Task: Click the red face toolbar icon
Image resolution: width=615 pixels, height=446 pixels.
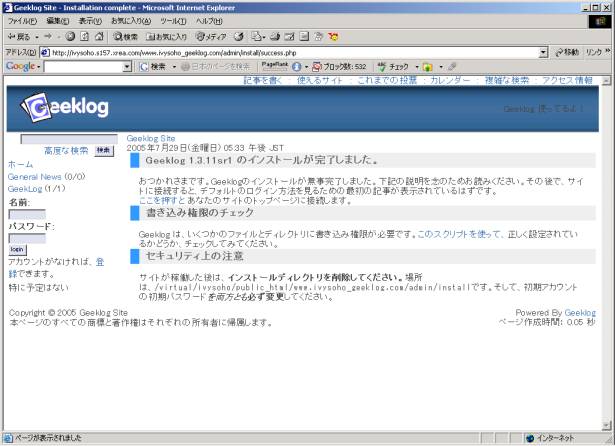Action: point(333,37)
